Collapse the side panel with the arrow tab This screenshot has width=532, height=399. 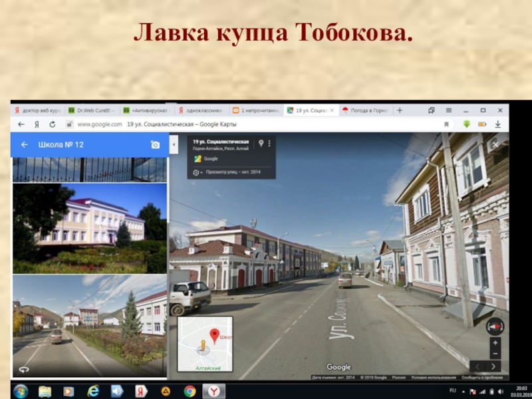pyautogui.click(x=174, y=144)
